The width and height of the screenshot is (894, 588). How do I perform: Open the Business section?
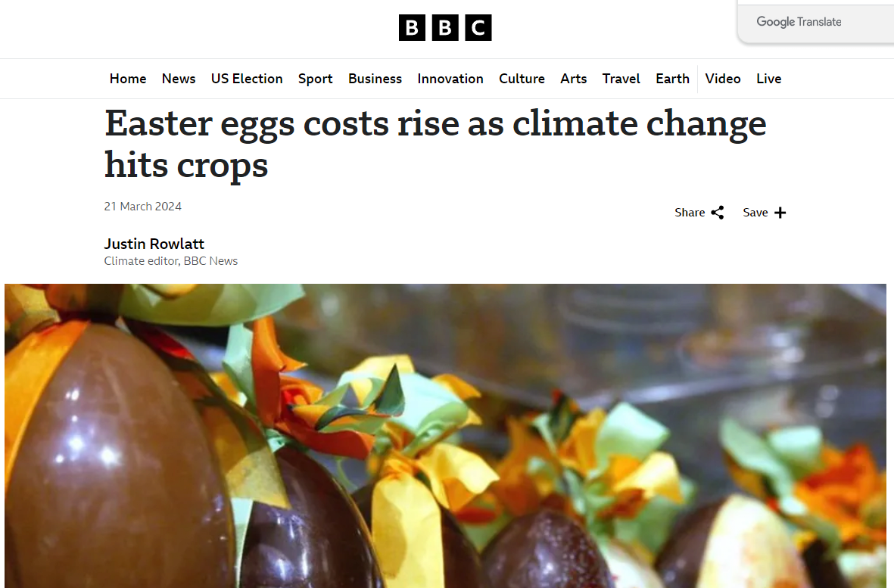[x=375, y=79]
